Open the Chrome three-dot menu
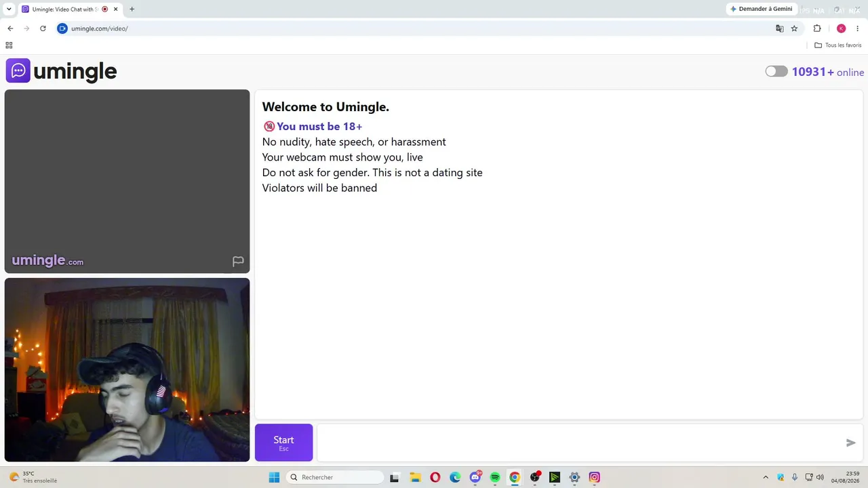The image size is (868, 488). click(x=857, y=28)
